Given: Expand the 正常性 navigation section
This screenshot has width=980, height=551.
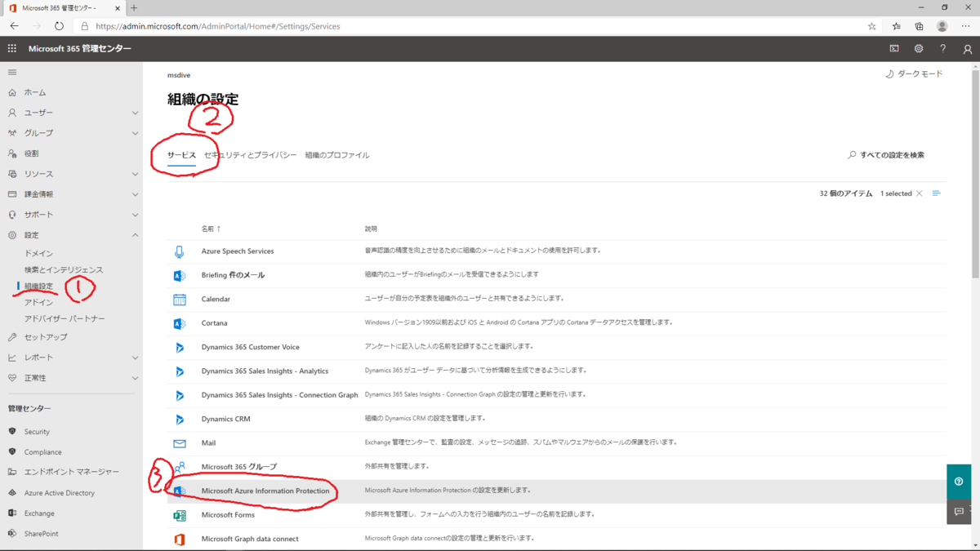Looking at the screenshot, I should tap(136, 378).
